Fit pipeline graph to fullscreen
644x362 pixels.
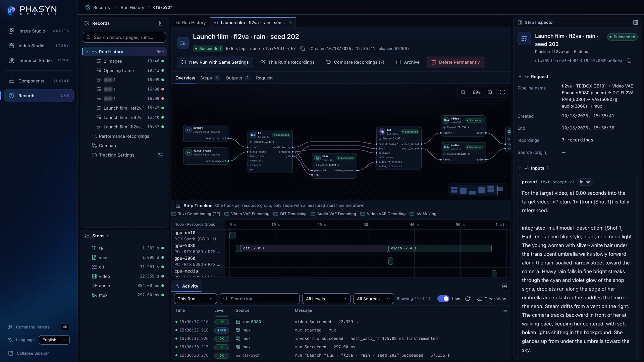(x=502, y=93)
